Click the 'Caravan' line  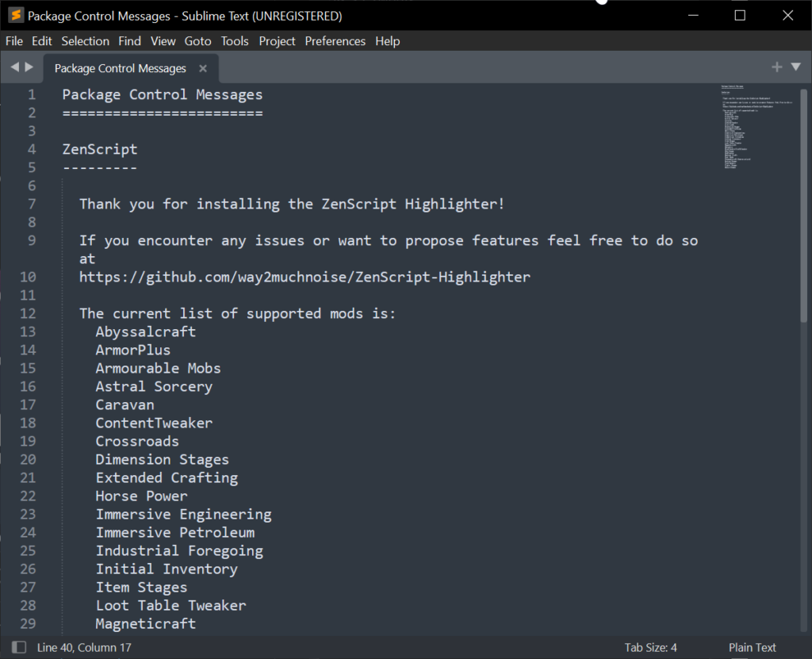[x=124, y=404]
